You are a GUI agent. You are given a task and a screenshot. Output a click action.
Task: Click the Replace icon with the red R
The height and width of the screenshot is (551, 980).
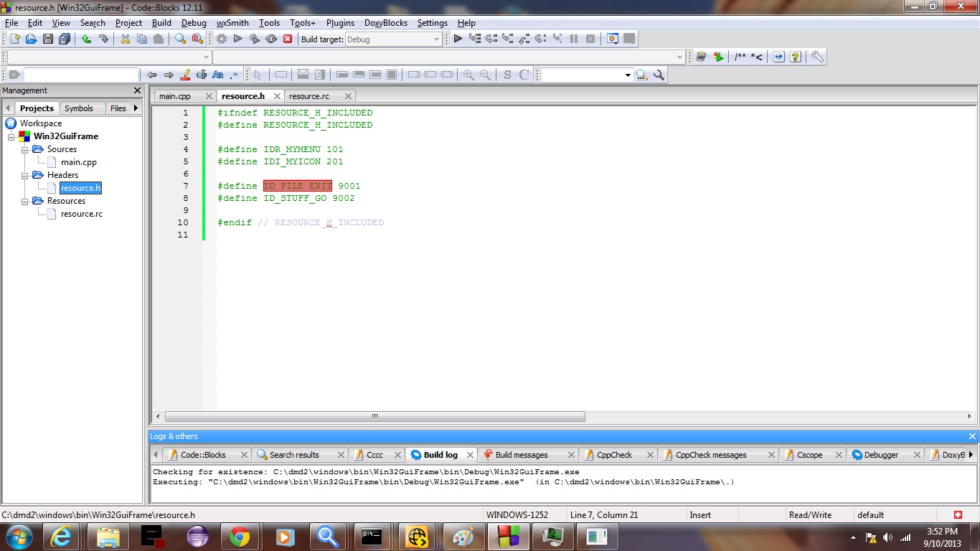[197, 39]
